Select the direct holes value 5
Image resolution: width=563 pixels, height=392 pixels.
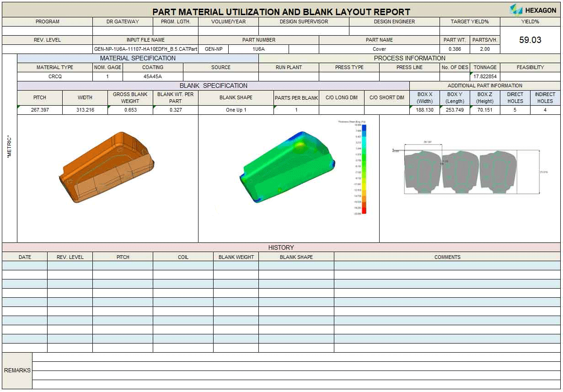coord(515,110)
